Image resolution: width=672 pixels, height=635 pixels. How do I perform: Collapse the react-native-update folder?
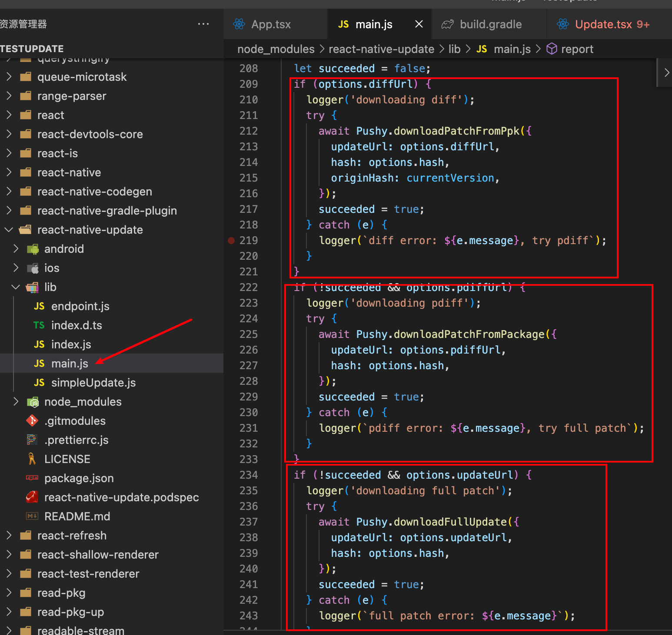tap(9, 230)
